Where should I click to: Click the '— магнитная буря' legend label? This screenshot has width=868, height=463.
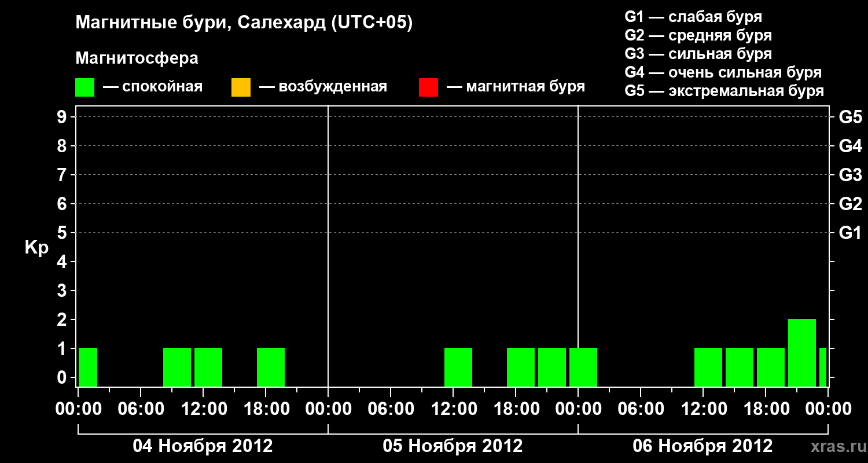tap(516, 87)
